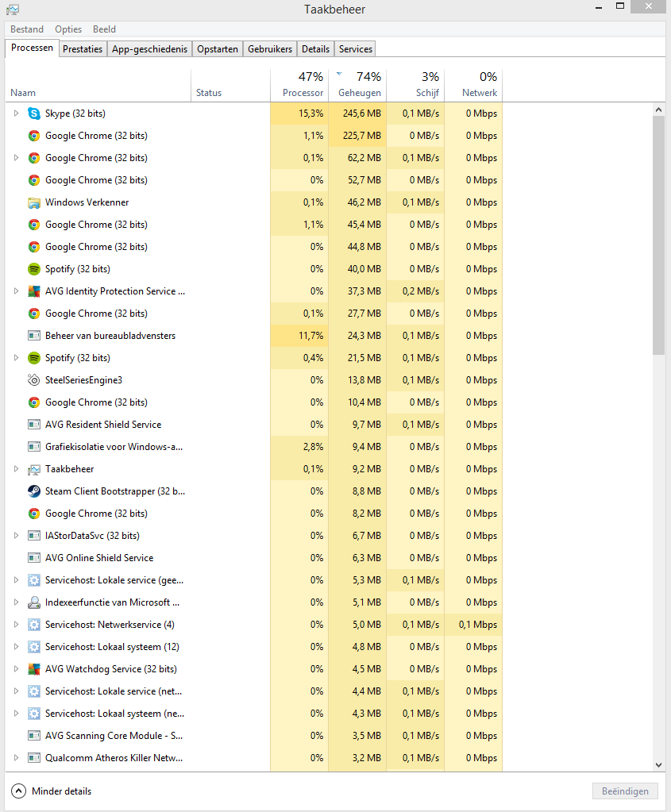Select the 245,6 MB memory cell

(x=357, y=114)
